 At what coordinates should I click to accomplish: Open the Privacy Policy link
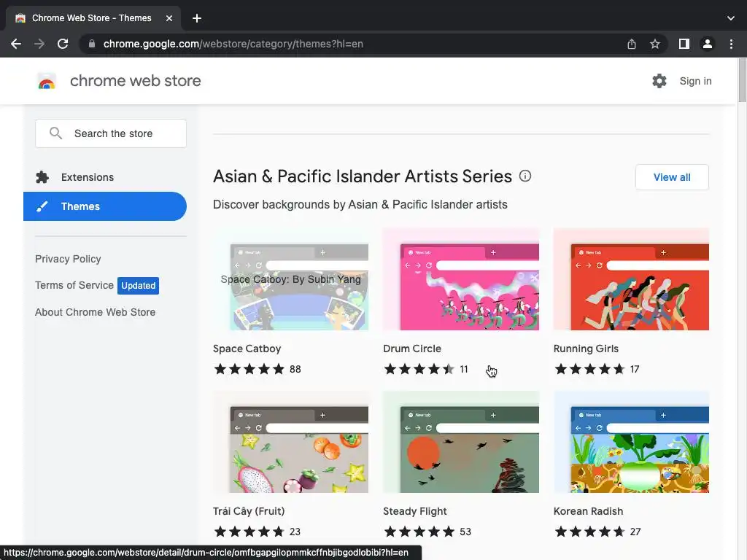pos(68,259)
